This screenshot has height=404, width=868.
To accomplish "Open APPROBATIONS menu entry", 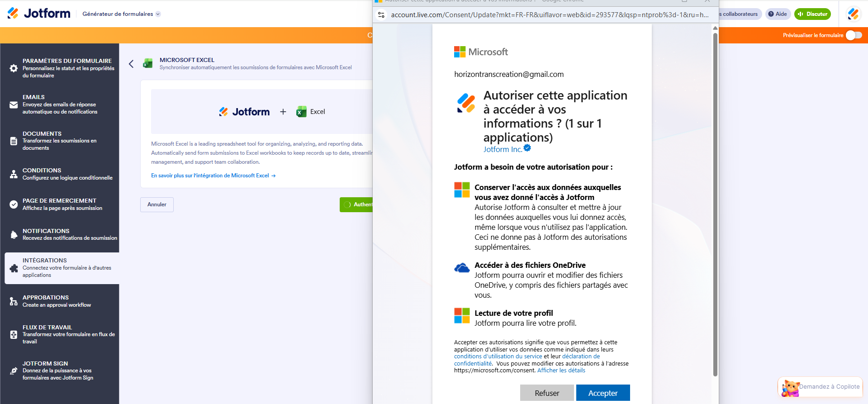I will (x=60, y=301).
